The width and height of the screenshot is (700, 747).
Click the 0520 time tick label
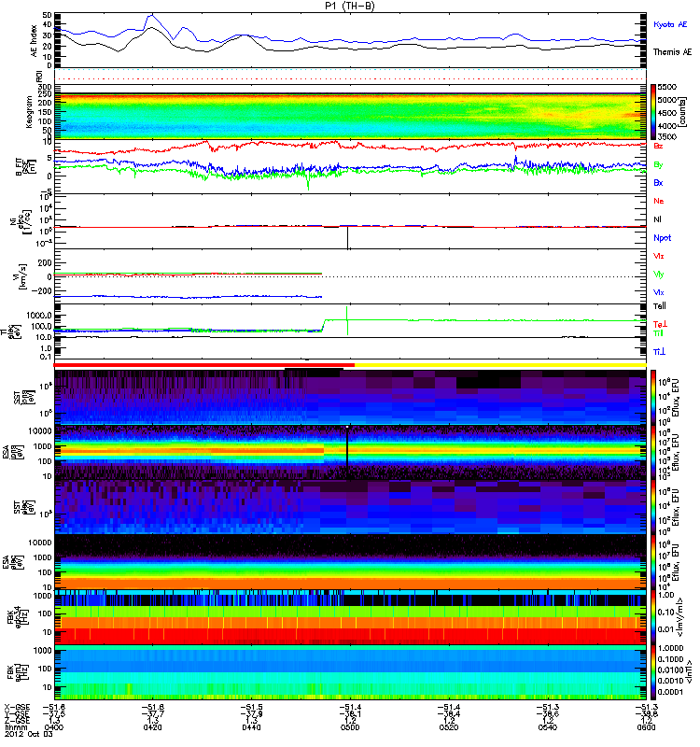coord(449,727)
